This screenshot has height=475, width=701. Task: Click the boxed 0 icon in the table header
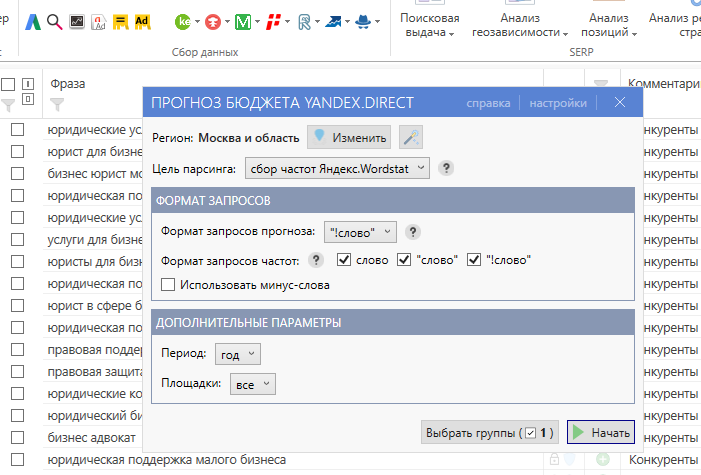pos(28,99)
